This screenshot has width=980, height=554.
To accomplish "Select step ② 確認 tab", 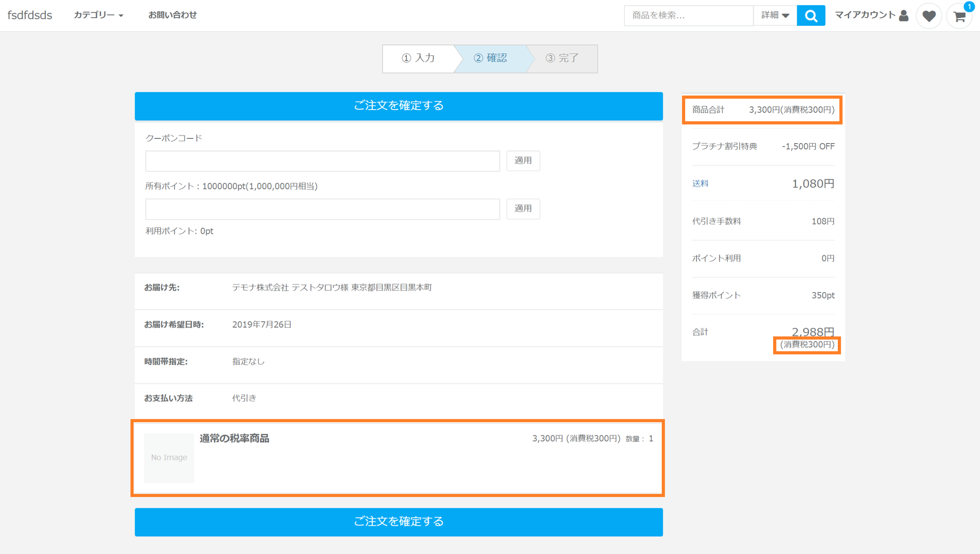I will (490, 58).
